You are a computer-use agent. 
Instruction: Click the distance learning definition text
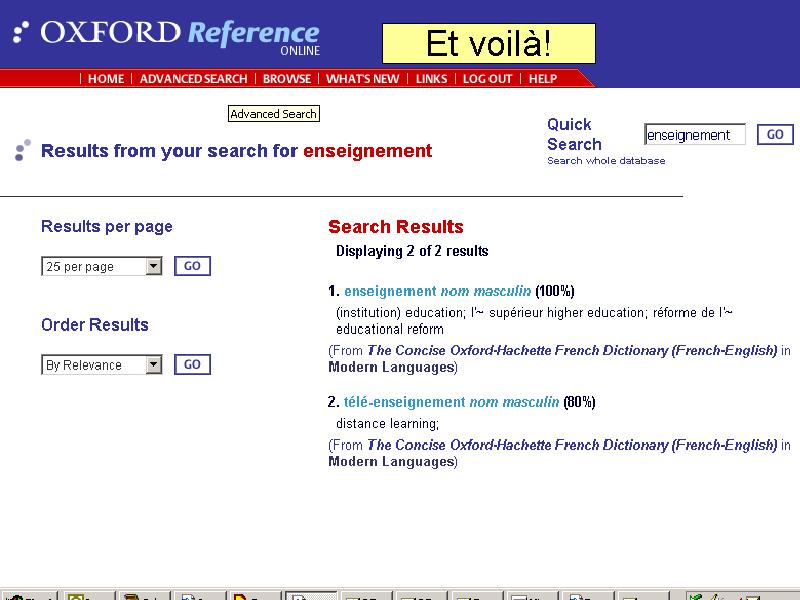[x=387, y=423]
